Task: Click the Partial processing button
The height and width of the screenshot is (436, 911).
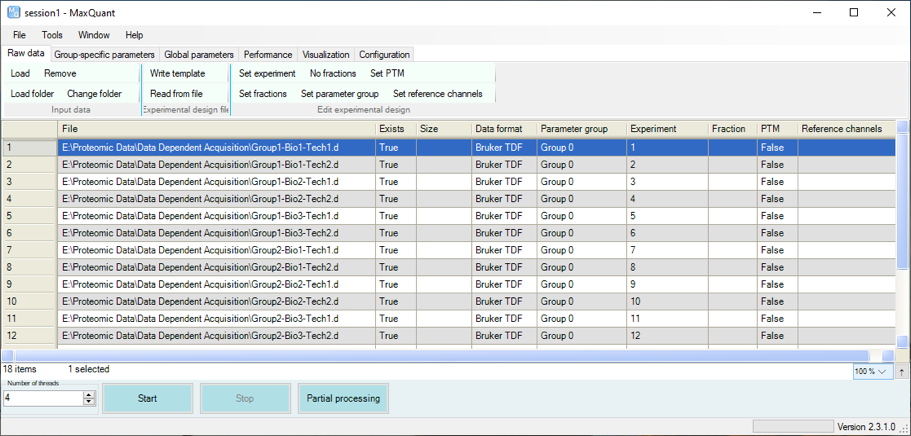Action: tap(343, 398)
